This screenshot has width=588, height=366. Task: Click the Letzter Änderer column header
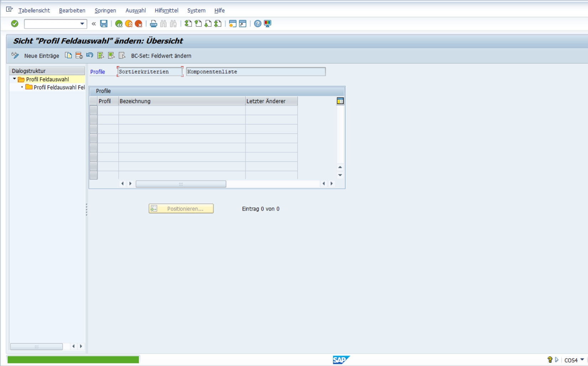[x=271, y=101]
